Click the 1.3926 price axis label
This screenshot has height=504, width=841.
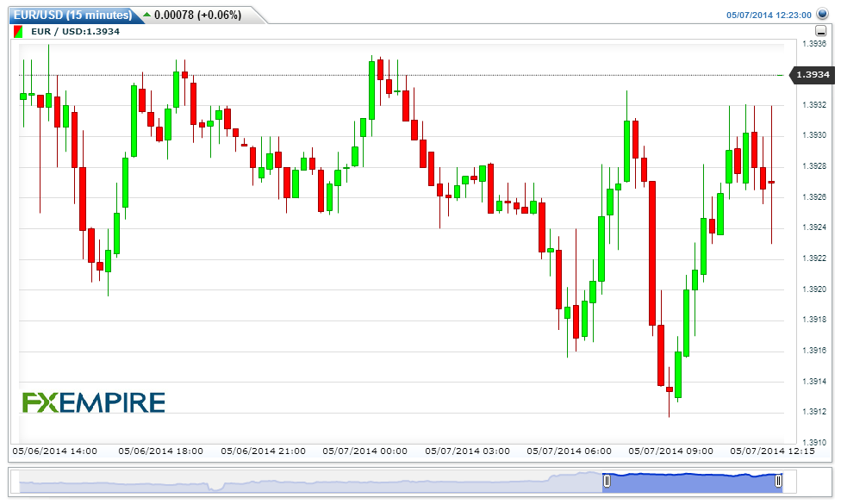[814, 196]
